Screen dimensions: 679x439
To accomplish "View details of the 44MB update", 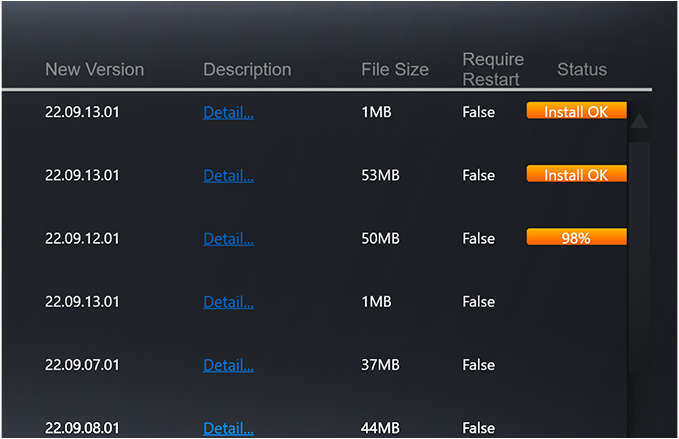I will tap(228, 428).
